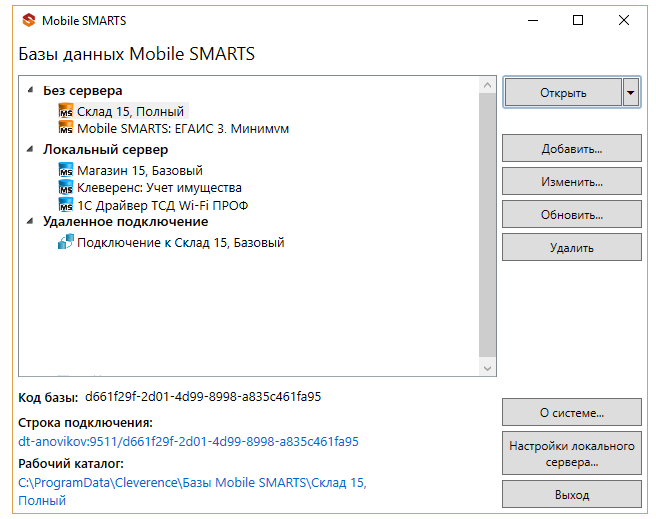Click the Добавить... button
The width and height of the screenshot is (656, 519).
click(571, 148)
